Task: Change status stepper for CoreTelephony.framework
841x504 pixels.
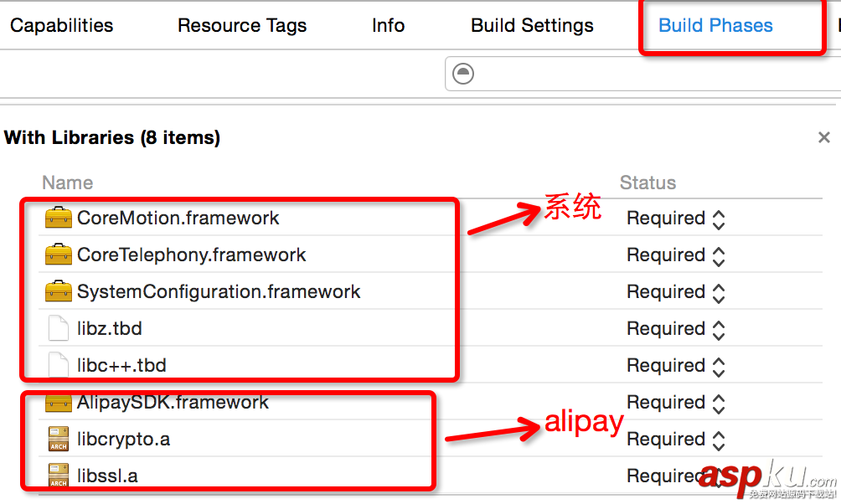Action: pos(718,255)
